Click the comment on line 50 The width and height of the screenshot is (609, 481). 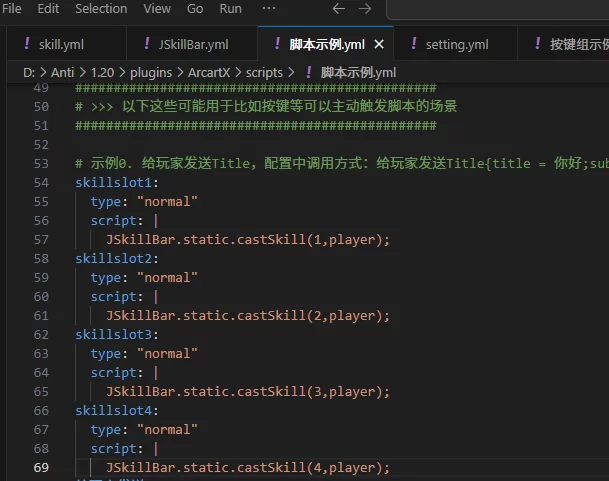click(x=266, y=106)
